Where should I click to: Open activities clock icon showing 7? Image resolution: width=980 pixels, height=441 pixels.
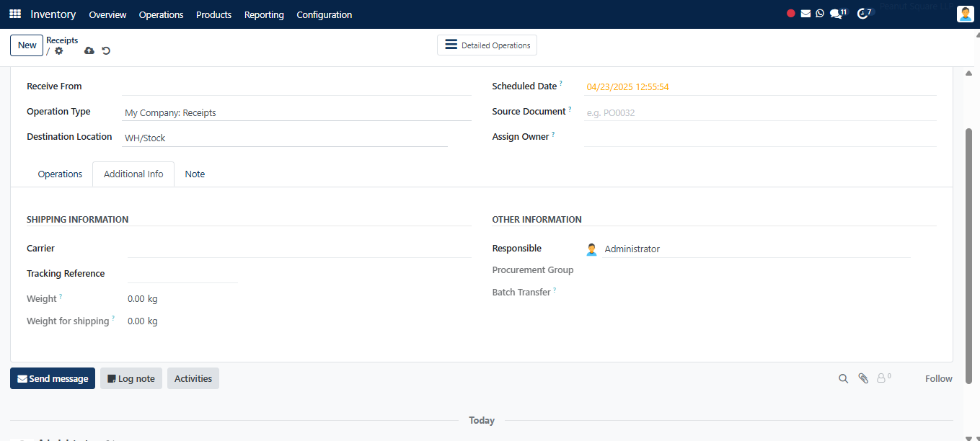865,13
